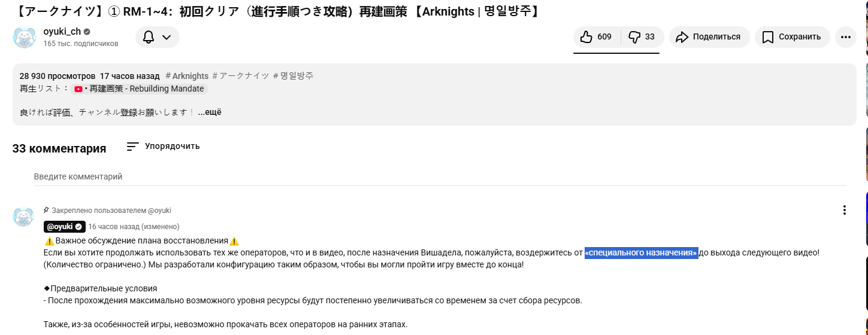This screenshot has width=868, height=335.
Task: Click the Поделиться share button
Action: pyautogui.click(x=709, y=37)
